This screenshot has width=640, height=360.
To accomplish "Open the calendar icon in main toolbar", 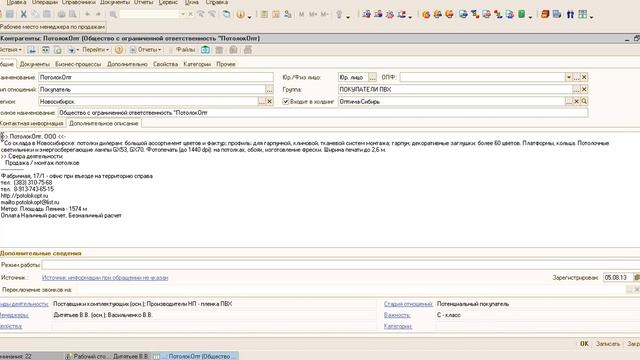I will tap(276, 14).
